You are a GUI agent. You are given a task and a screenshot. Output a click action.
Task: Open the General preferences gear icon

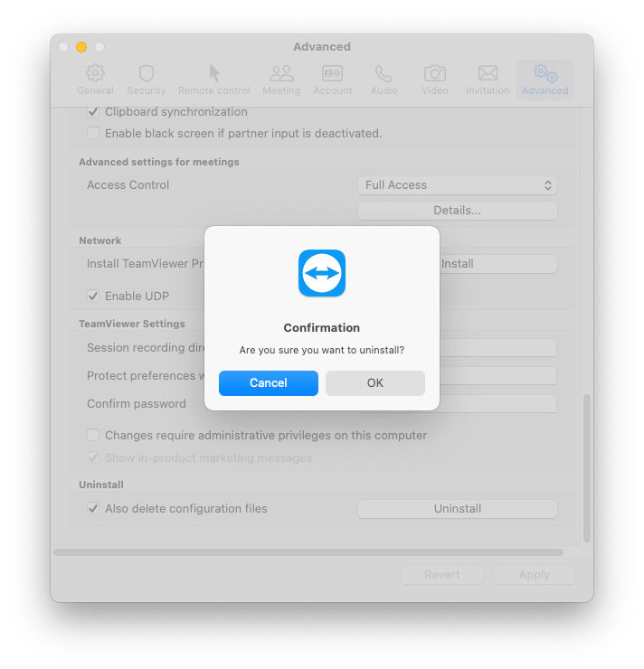[95, 73]
